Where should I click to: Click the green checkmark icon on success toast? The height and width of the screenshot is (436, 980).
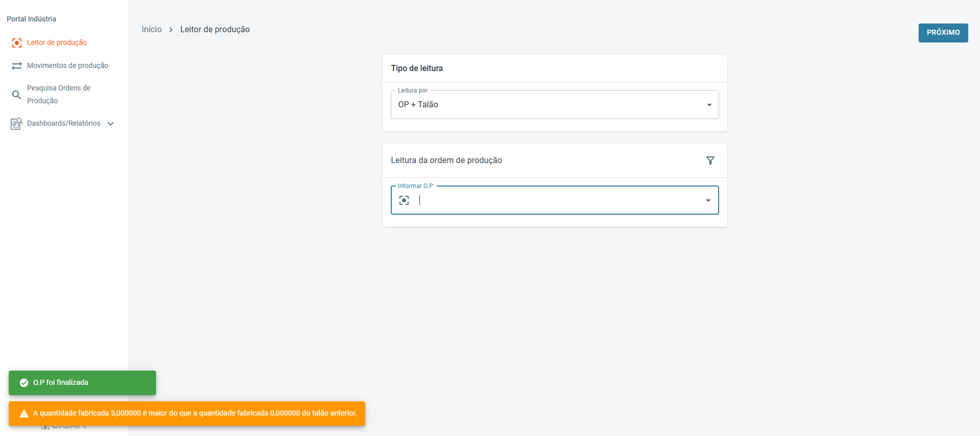24,383
